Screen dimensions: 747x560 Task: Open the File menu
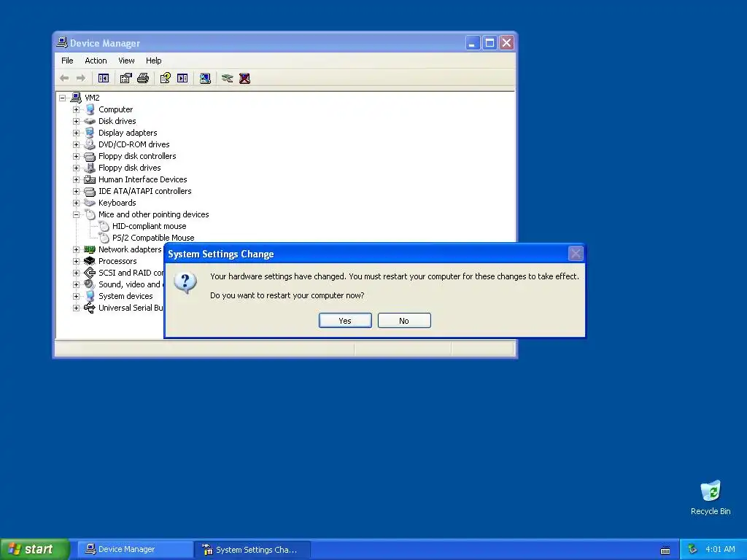(67, 61)
